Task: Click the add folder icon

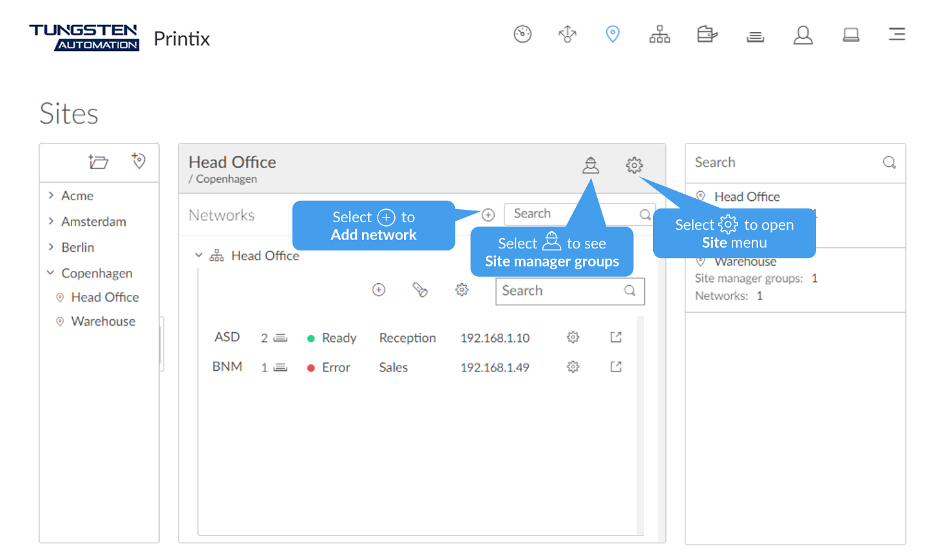Action: coord(99,162)
